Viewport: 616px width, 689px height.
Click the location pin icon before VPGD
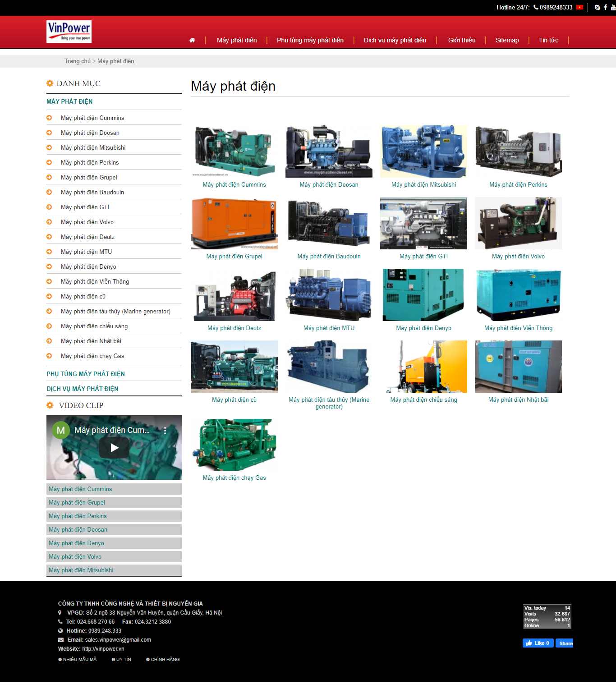(x=60, y=613)
